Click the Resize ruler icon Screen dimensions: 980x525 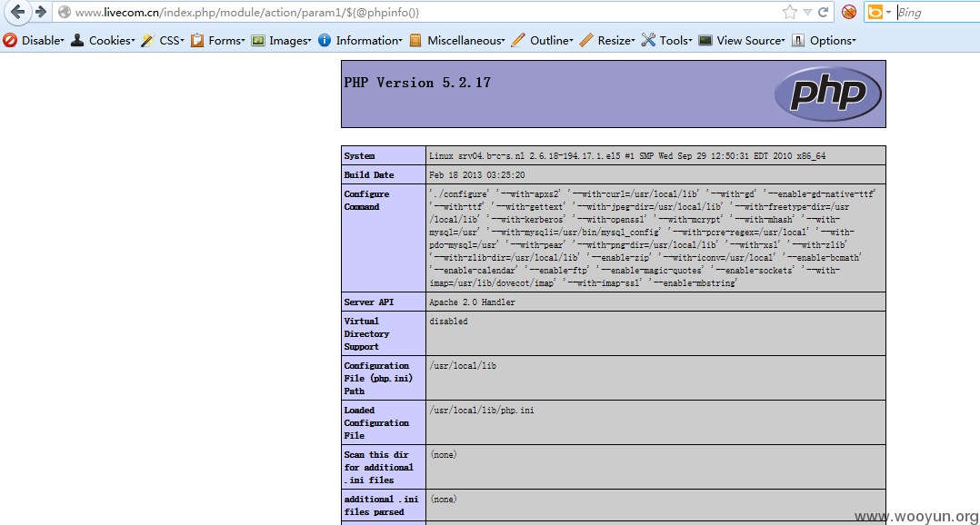coord(586,40)
